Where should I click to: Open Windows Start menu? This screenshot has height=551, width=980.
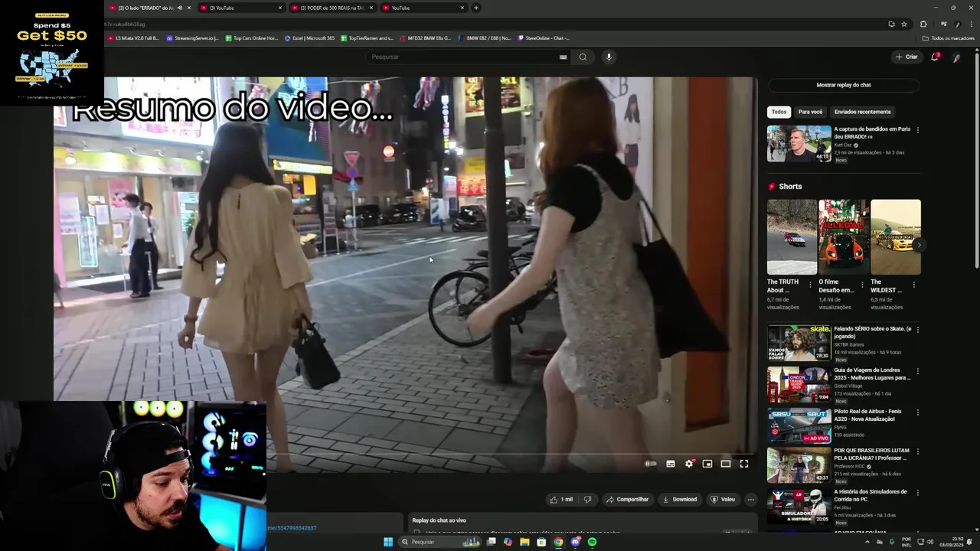click(x=388, y=542)
